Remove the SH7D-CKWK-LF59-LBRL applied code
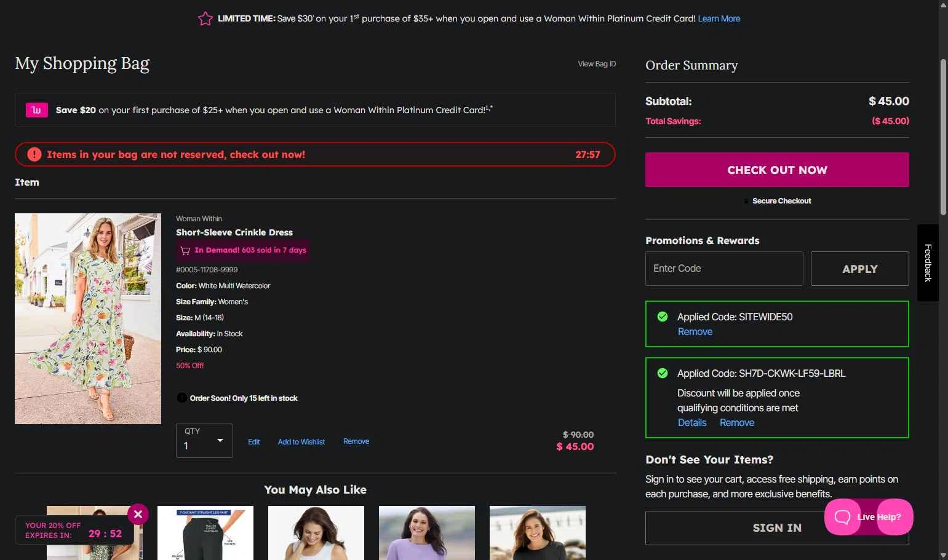This screenshot has height=560, width=948. 737,423
